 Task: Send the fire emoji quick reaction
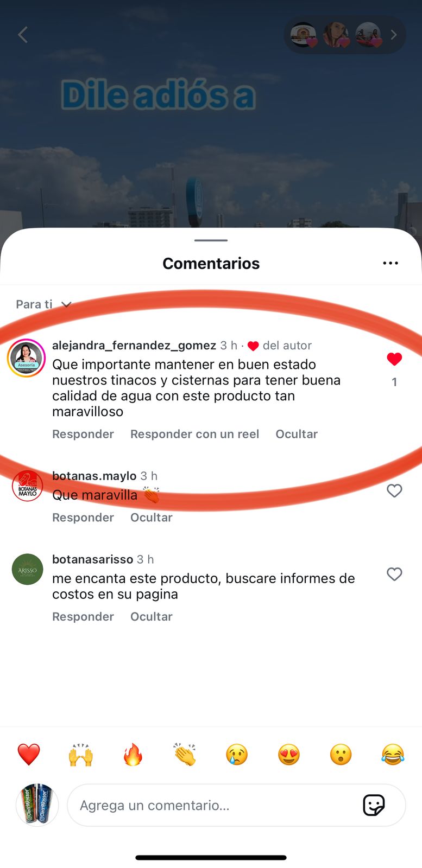click(x=133, y=754)
